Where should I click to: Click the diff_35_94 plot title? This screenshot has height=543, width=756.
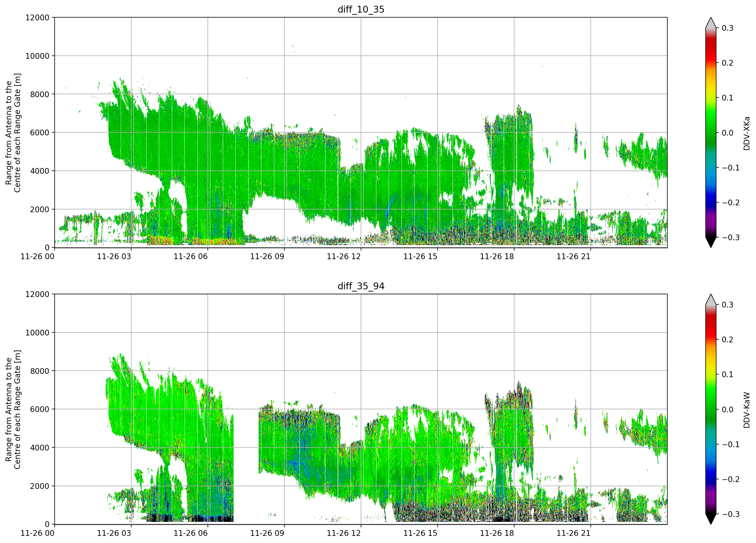361,286
